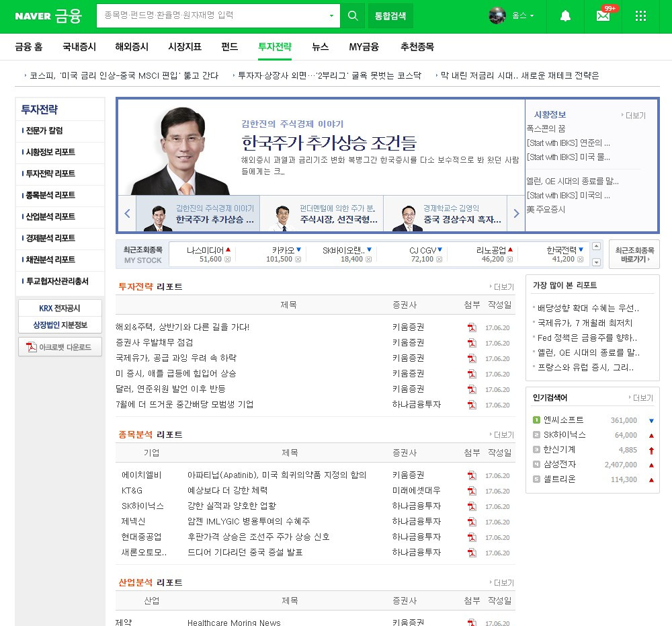The height and width of the screenshot is (626, 672).
Task: Click the stock search input field
Action: coord(208,15)
